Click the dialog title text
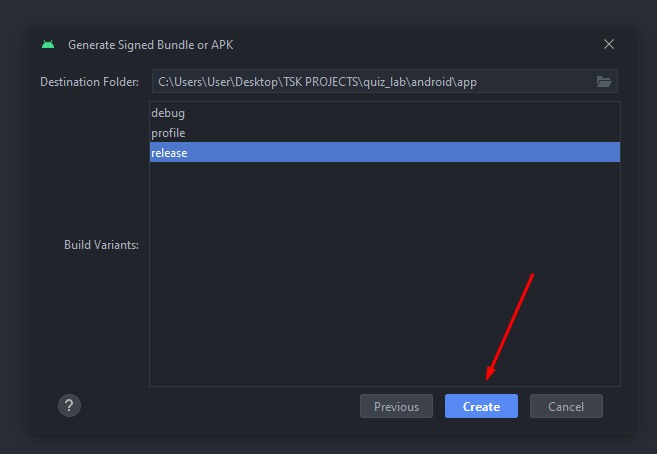 pyautogui.click(x=150, y=45)
